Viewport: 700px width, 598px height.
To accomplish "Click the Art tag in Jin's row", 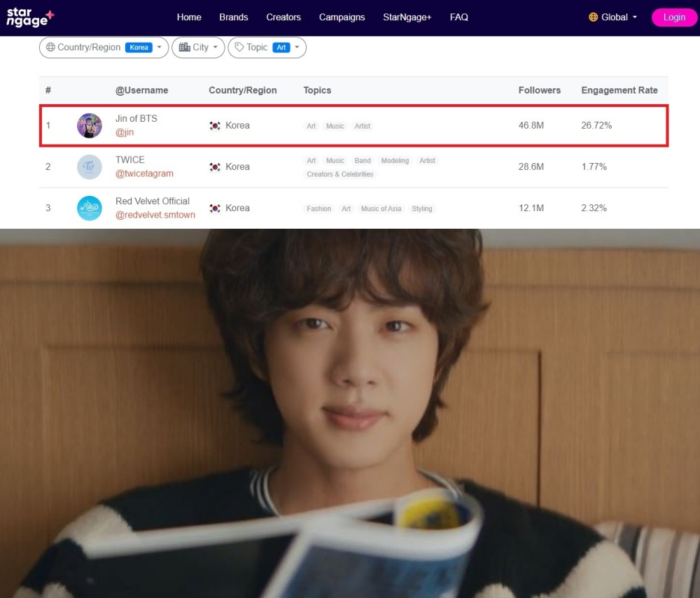I will pyautogui.click(x=311, y=126).
